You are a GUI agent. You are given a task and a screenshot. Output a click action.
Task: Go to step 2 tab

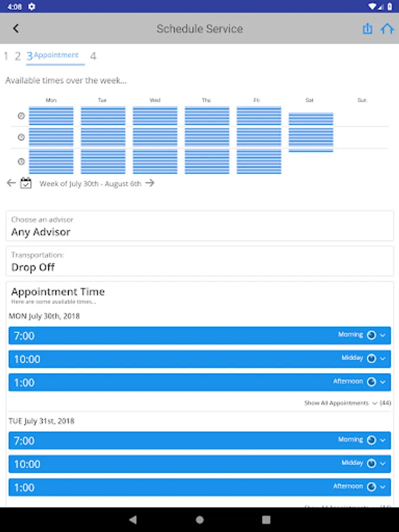(x=18, y=56)
